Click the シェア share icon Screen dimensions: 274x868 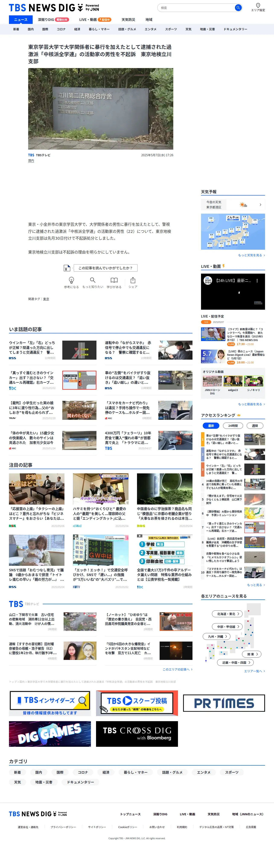133,280
